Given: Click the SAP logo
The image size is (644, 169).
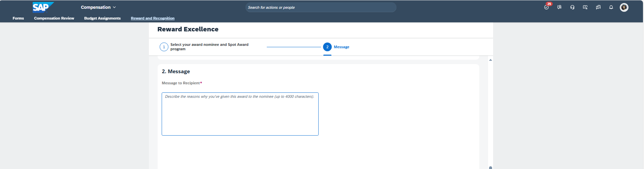Looking at the screenshot, I should tap(43, 7).
